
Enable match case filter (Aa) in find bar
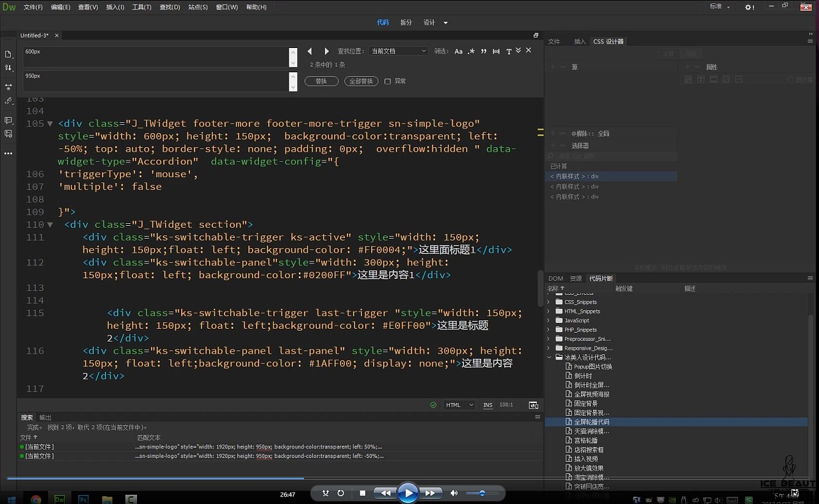(458, 51)
